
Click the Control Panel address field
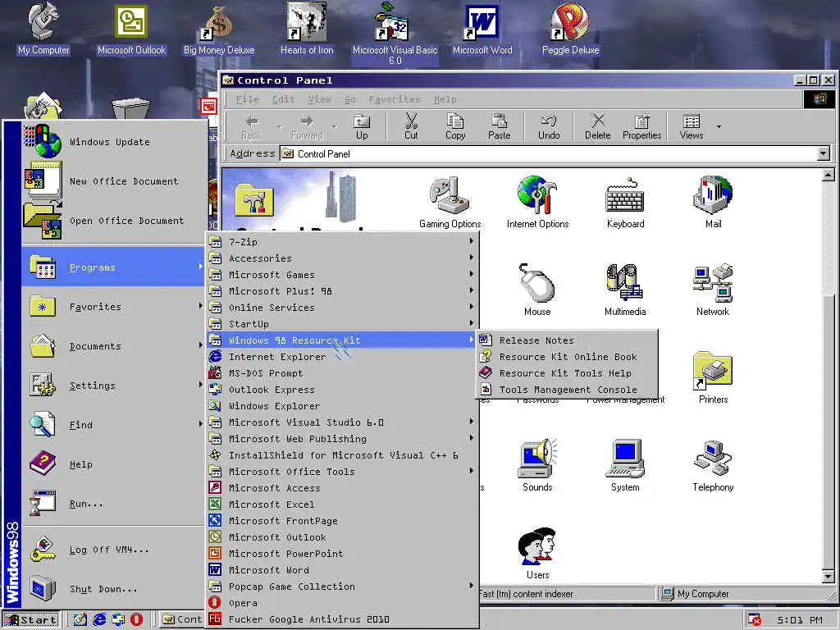tap(549, 153)
